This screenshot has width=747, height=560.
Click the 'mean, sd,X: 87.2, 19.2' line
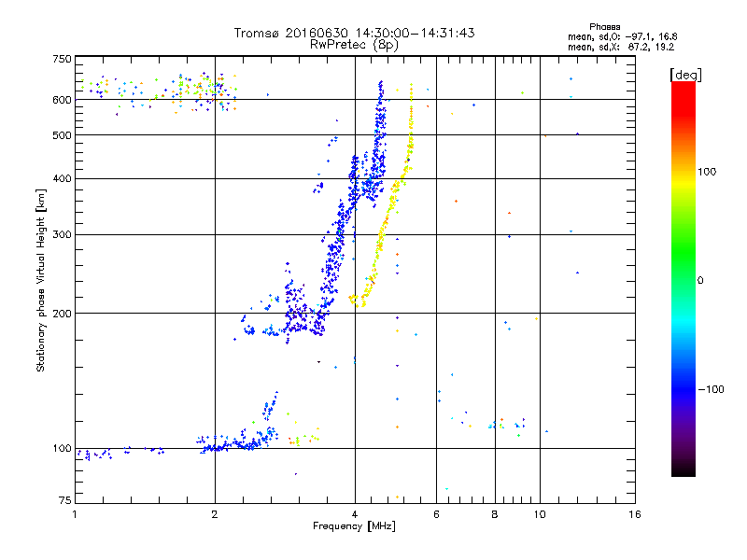pos(621,48)
